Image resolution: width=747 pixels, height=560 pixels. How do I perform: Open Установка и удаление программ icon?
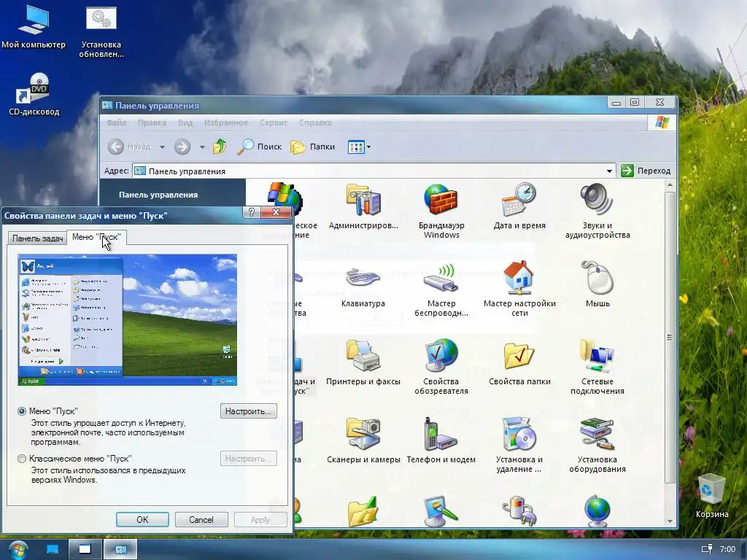pyautogui.click(x=519, y=446)
